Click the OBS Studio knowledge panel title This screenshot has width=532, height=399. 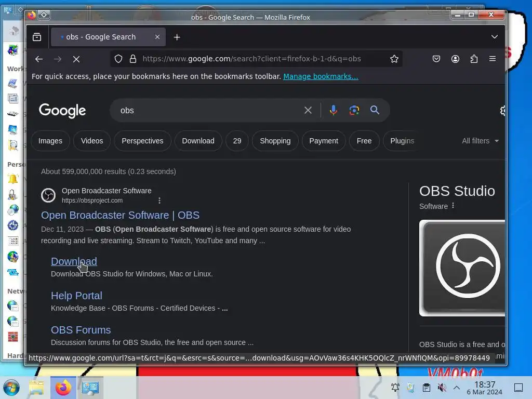click(x=457, y=191)
